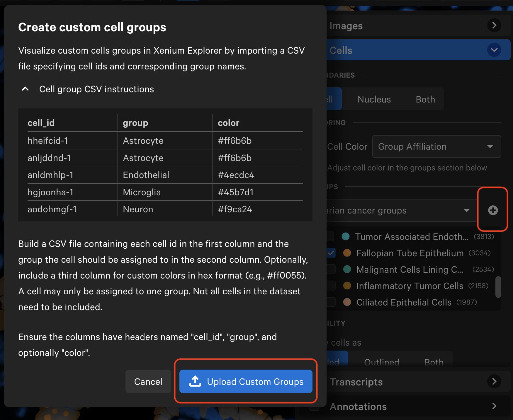The height and width of the screenshot is (420, 513).
Task: Click the plus icon to add cell groups
Action: (493, 210)
